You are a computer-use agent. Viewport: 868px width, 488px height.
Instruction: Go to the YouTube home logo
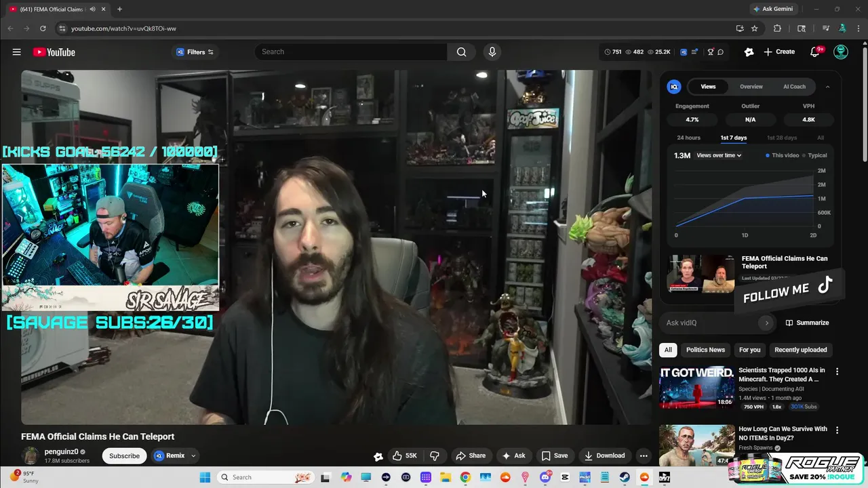click(x=54, y=52)
